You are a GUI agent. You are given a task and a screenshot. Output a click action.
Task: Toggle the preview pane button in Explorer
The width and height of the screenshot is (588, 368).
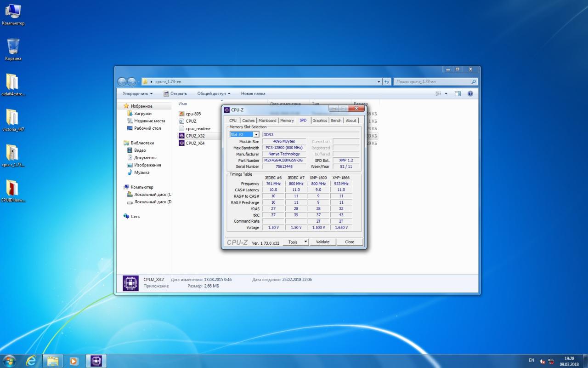click(x=458, y=93)
